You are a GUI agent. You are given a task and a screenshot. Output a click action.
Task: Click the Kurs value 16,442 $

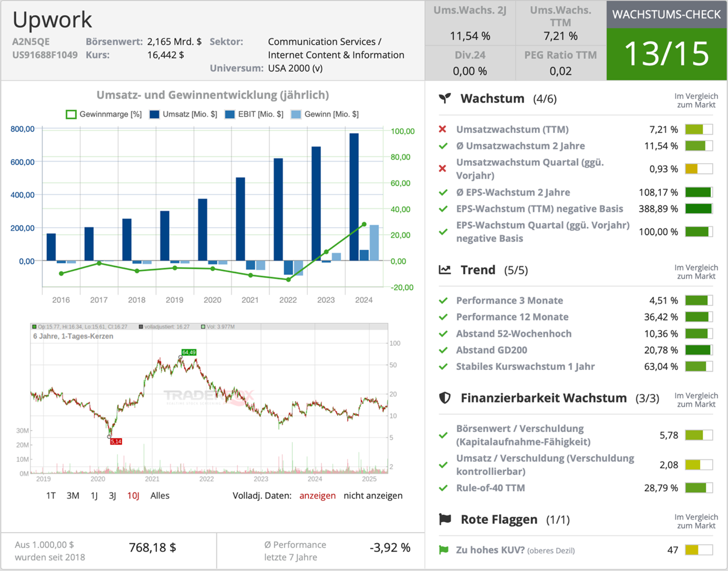[x=165, y=55]
